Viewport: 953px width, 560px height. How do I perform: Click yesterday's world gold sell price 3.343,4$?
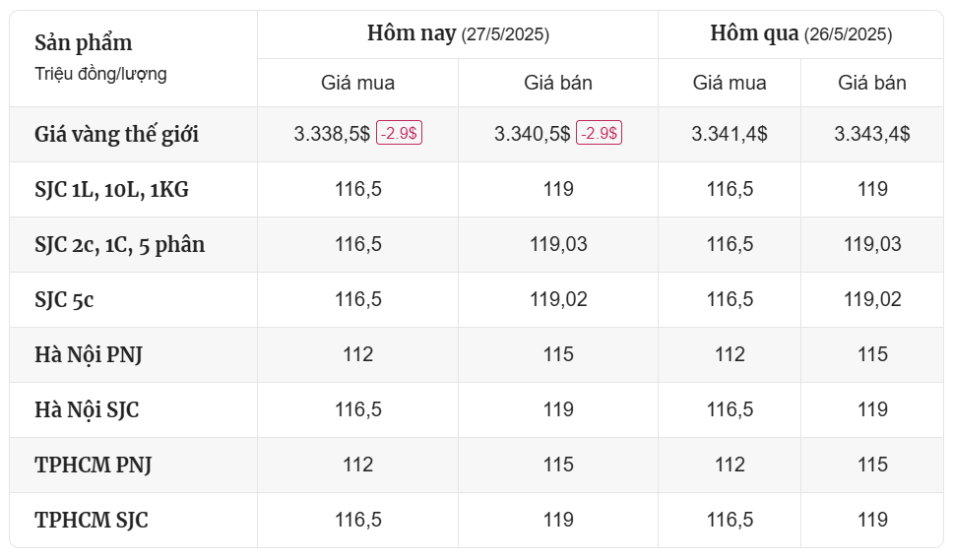[x=872, y=134]
